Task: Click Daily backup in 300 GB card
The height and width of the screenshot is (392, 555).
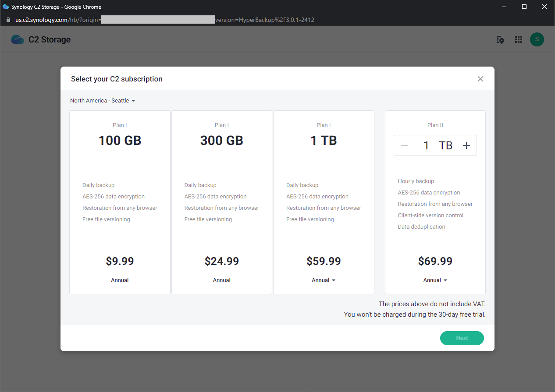Action: [200, 185]
